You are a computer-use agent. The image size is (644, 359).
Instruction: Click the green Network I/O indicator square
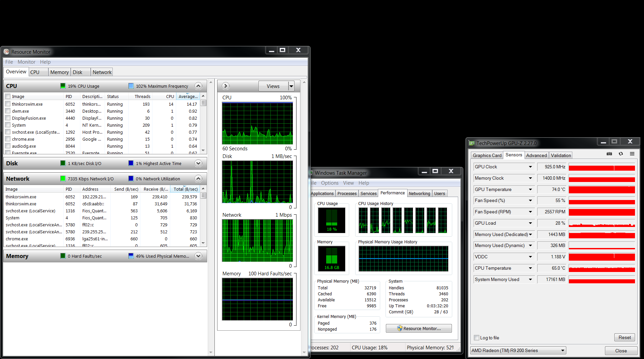[x=63, y=179]
